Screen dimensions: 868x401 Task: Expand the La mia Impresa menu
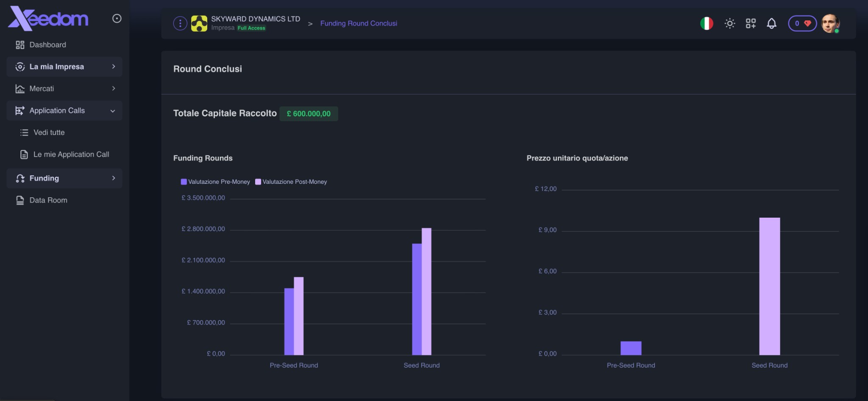(x=112, y=66)
